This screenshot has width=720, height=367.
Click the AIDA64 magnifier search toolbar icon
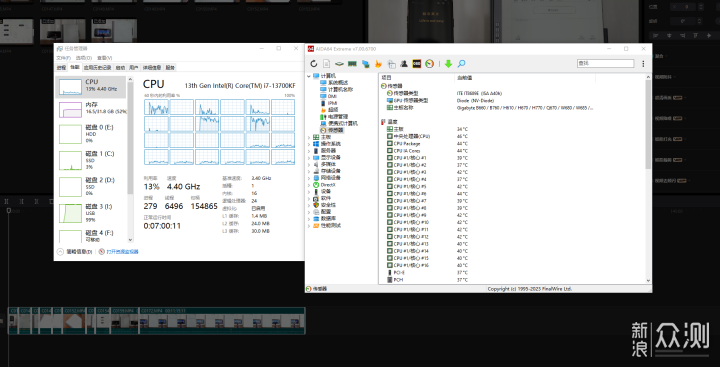point(461,64)
